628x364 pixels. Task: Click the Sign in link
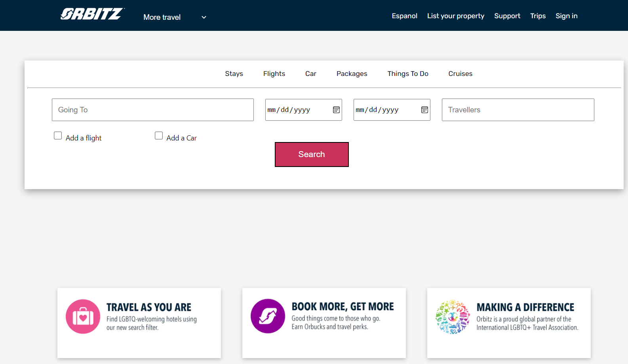(566, 16)
